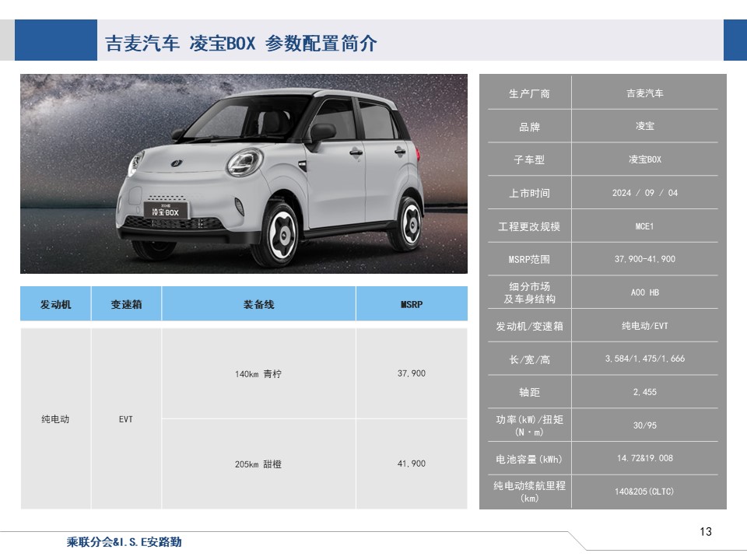Click the 轴距 label
Screen dimensions: 747x560
[x=529, y=392]
